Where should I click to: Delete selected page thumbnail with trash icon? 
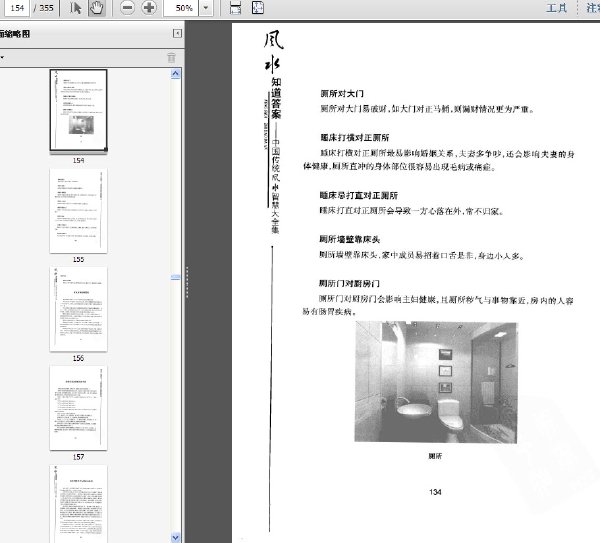pyautogui.click(x=171, y=57)
